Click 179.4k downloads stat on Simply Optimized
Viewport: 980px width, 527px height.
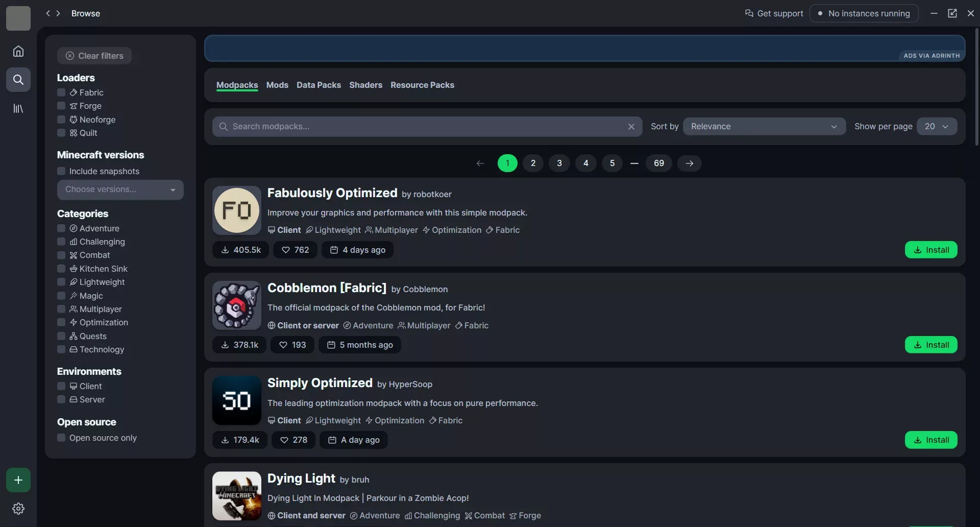click(x=240, y=440)
